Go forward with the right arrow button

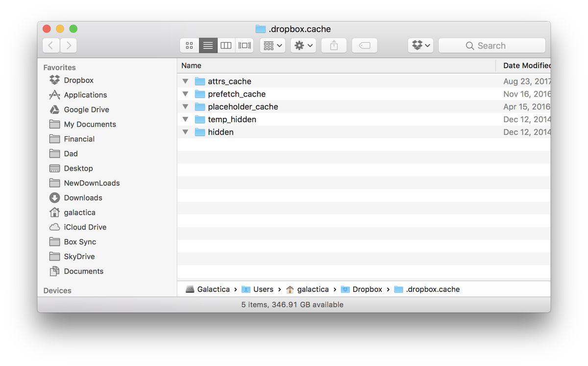point(69,46)
